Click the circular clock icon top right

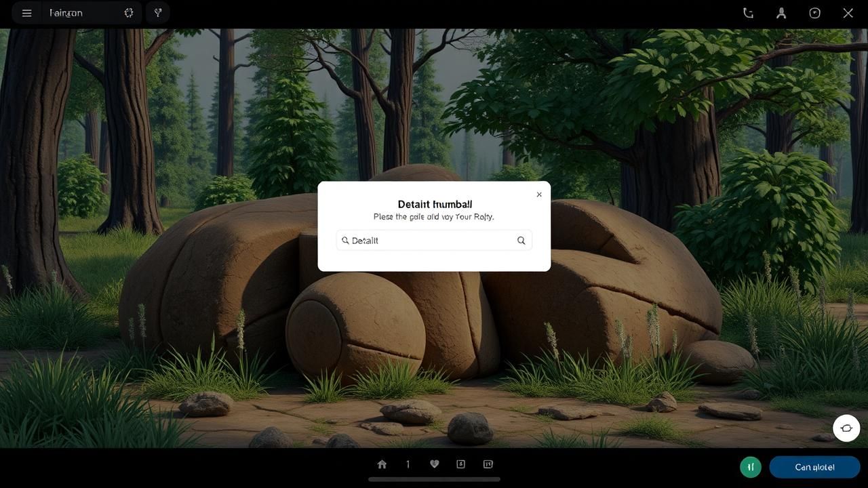coord(814,13)
